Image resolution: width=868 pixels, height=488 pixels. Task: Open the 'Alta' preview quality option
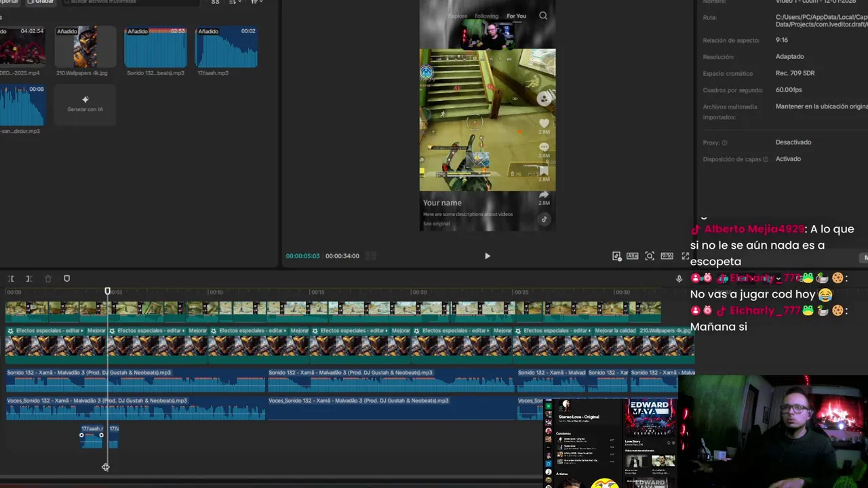[632, 256]
